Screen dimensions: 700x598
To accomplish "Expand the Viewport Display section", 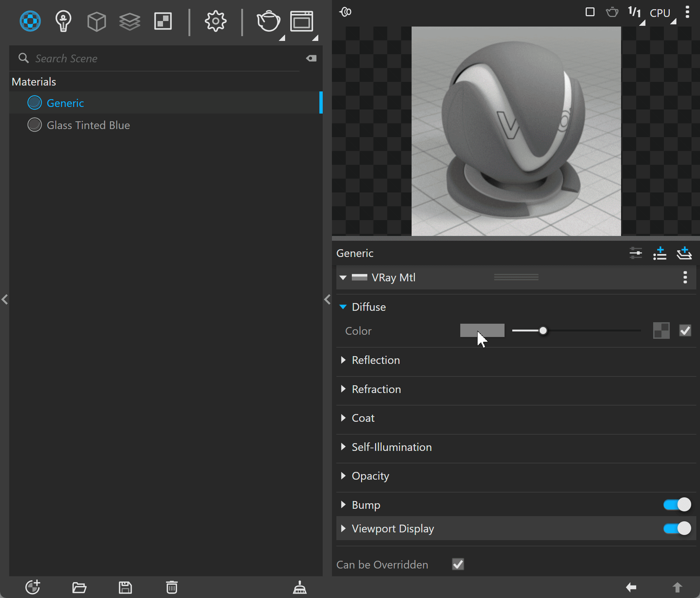I will 343,528.
